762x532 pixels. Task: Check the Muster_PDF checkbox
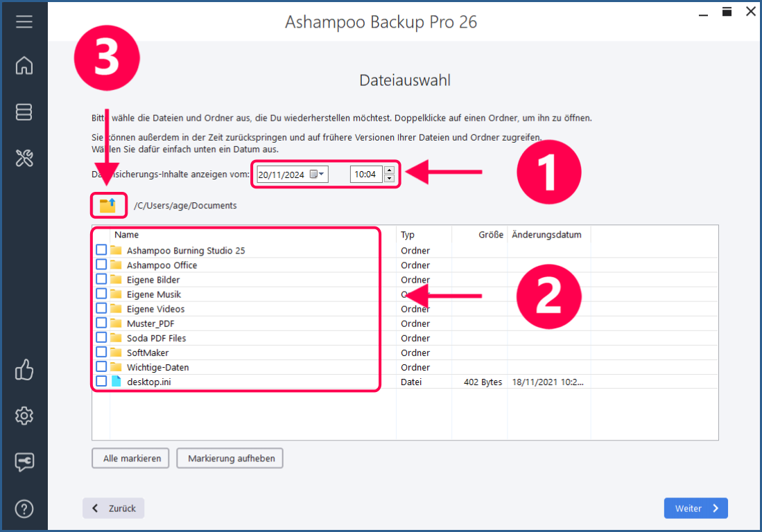click(x=101, y=322)
